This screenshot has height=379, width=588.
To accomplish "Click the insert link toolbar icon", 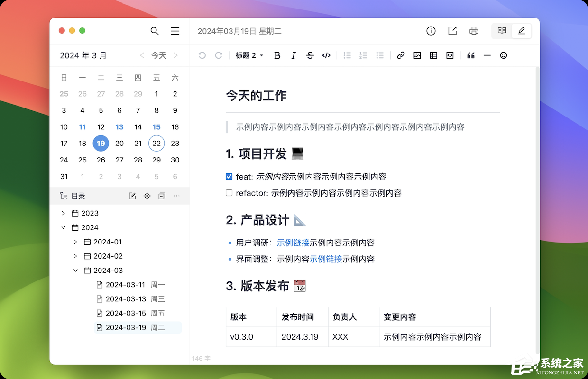I will [x=401, y=55].
